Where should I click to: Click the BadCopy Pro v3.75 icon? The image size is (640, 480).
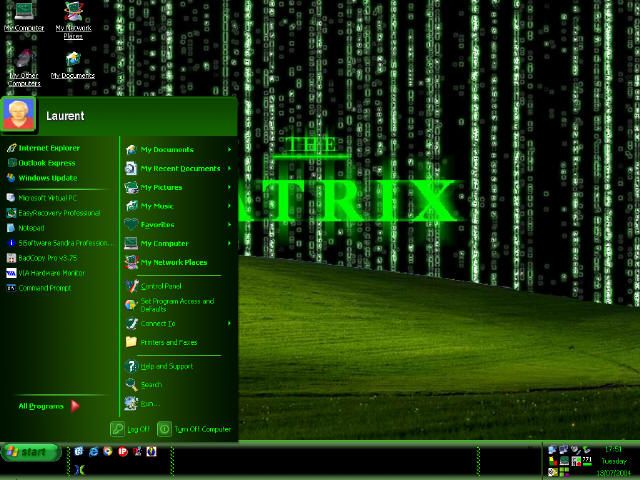click(x=11, y=258)
